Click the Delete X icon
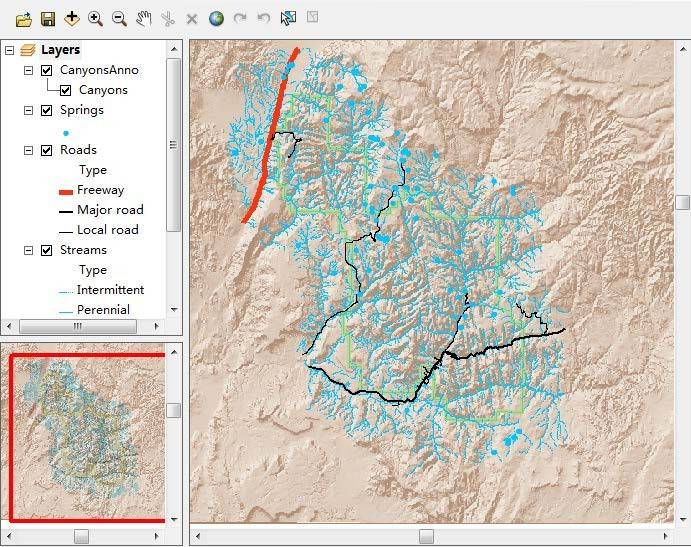Screen dimensions: 691x547 [x=192, y=19]
